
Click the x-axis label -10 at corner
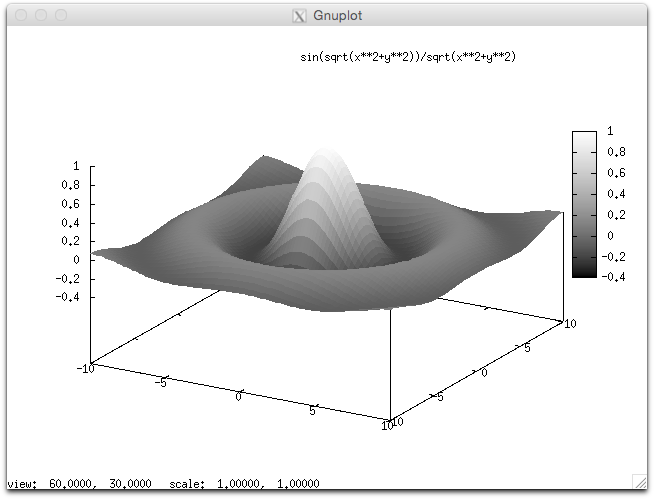(x=86, y=368)
